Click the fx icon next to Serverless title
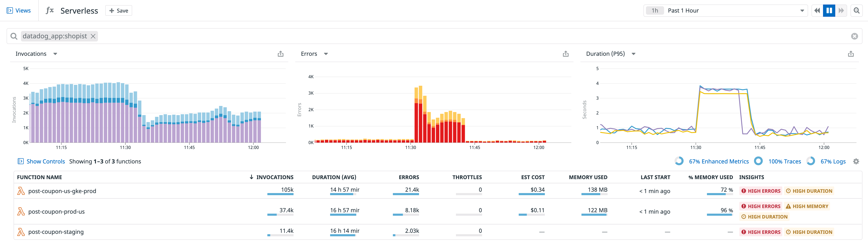 pyautogui.click(x=50, y=10)
